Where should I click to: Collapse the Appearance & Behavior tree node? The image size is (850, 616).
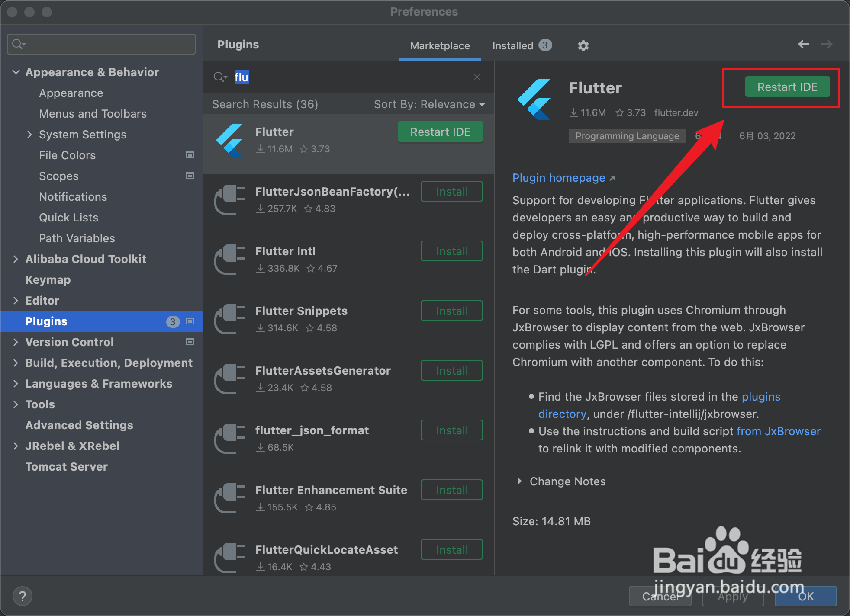16,72
